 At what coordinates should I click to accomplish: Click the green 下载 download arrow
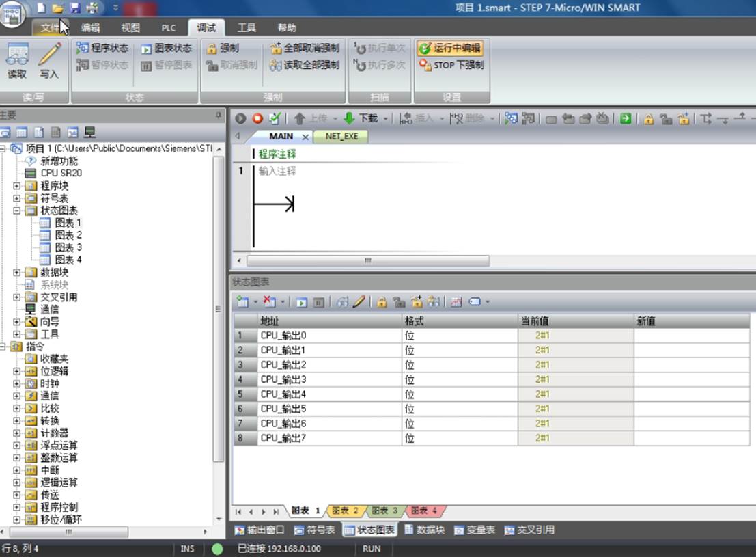[349, 118]
